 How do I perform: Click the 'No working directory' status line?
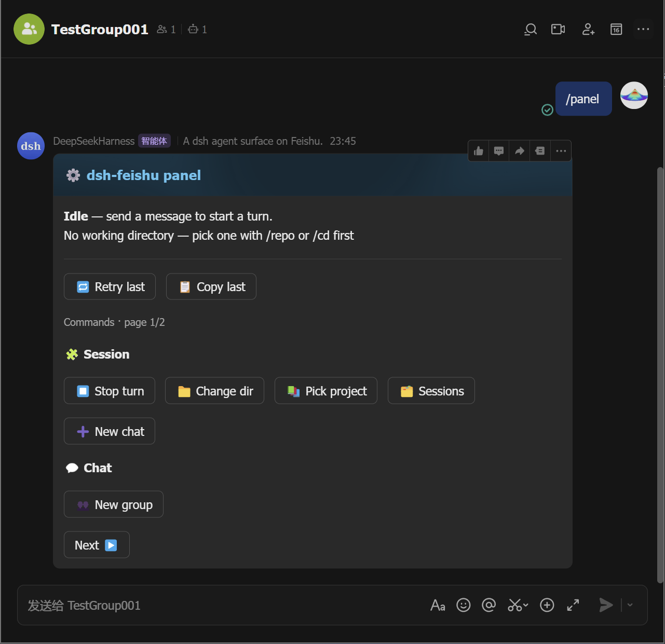point(209,236)
